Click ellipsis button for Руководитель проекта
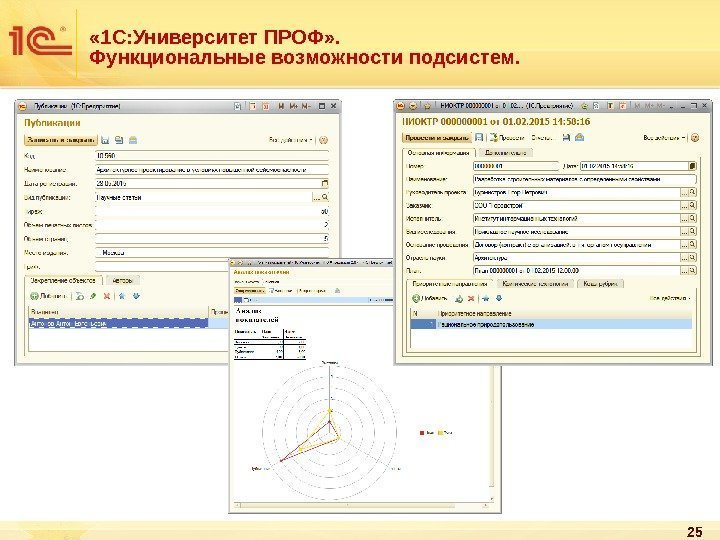This screenshot has height=540, width=720. click(684, 192)
